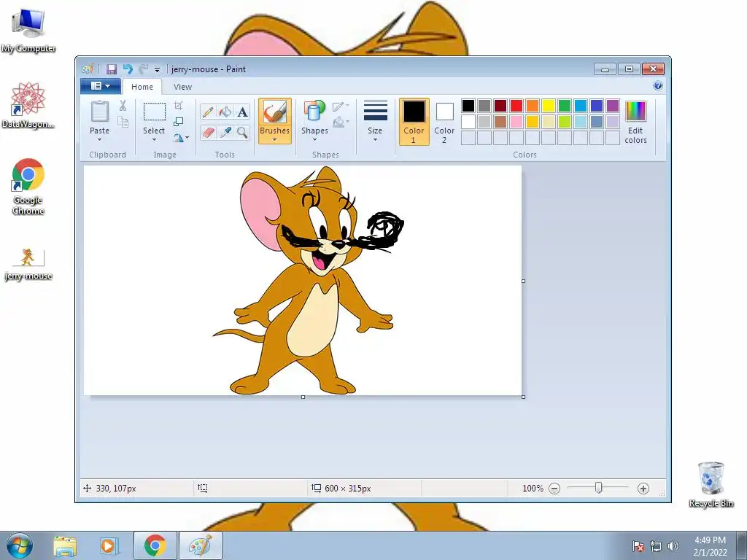
Task: Open the blue Paint file menu button
Action: click(100, 86)
